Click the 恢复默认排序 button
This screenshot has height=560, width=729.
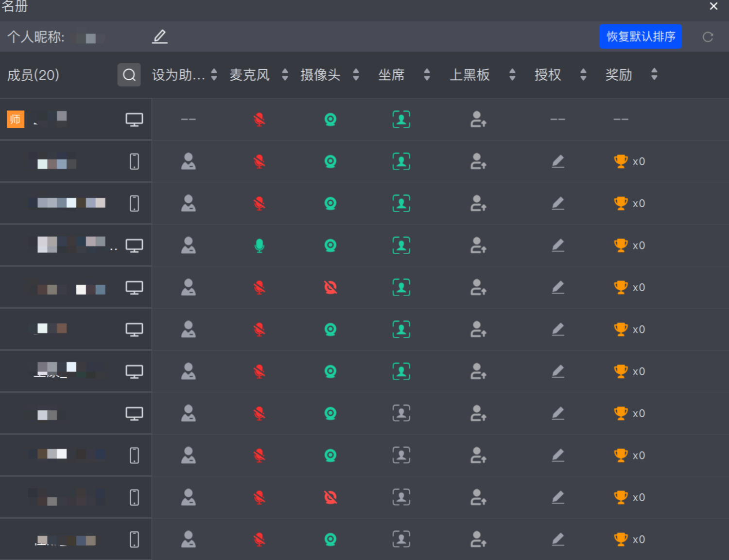[640, 37]
